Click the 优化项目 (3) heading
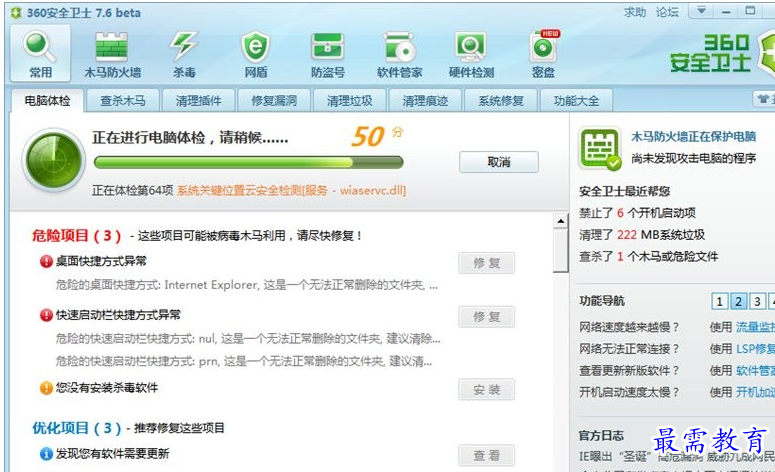The width and height of the screenshot is (775, 472). point(77,428)
